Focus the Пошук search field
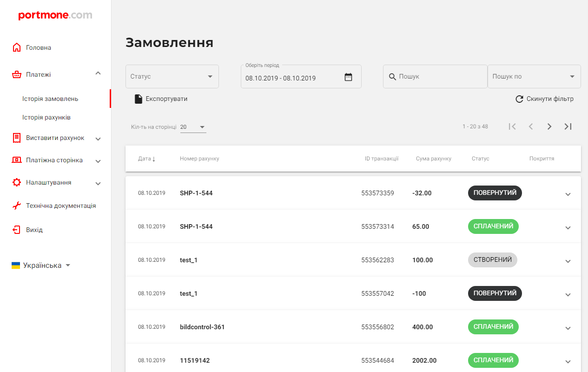This screenshot has height=372, width=588. [439, 77]
